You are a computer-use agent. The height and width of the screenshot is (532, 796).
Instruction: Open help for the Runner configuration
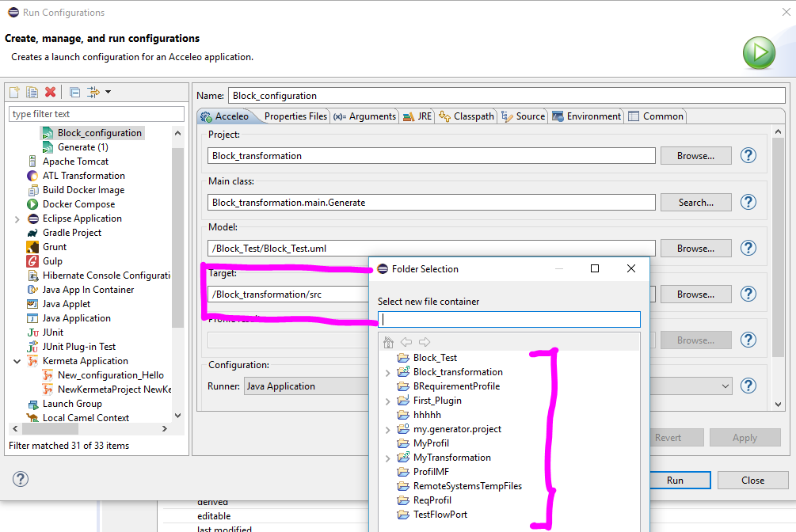(748, 386)
